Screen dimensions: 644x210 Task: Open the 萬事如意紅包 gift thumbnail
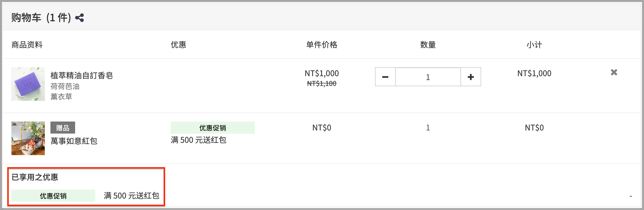coord(28,138)
